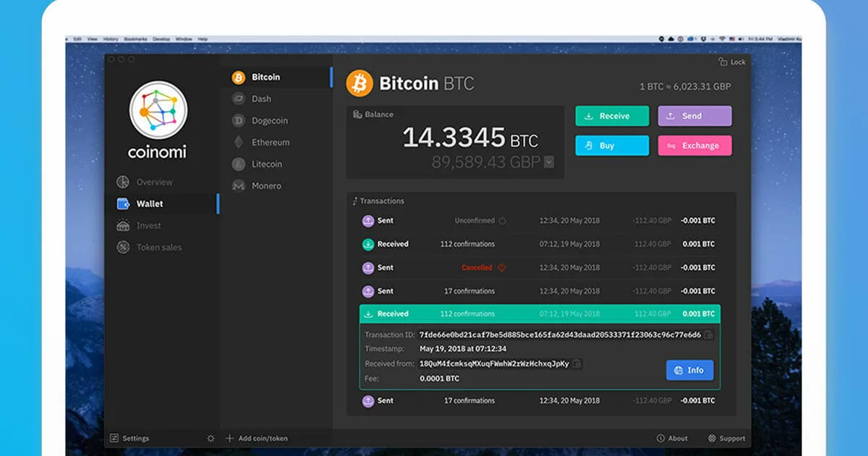Open the Dash wallet icon

click(x=239, y=98)
